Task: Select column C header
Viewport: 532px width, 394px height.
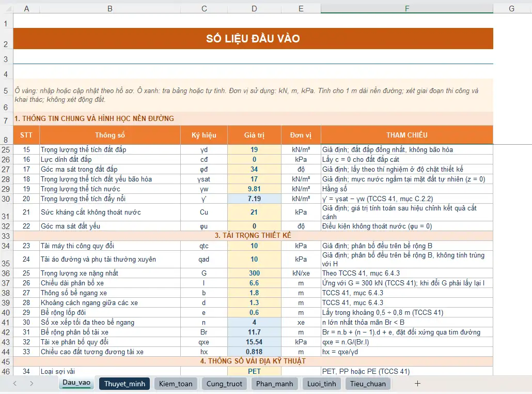Action: click(x=204, y=9)
